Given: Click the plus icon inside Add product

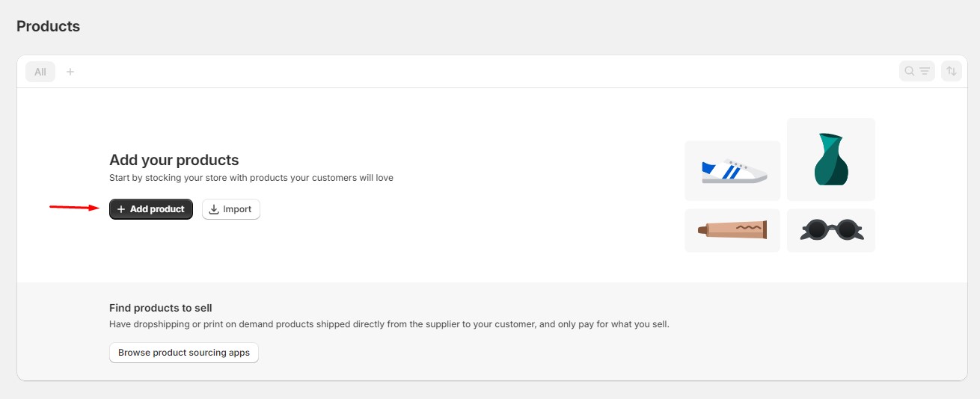Looking at the screenshot, I should coord(121,209).
